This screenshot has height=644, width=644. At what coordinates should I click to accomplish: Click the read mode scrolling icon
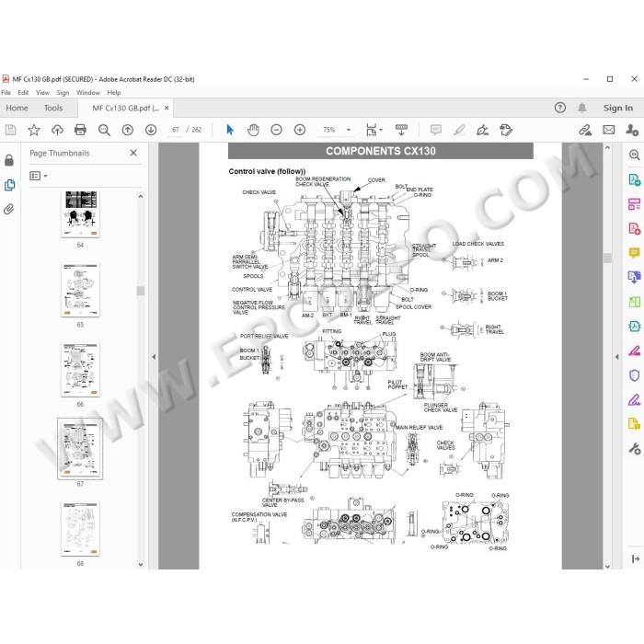(401, 130)
